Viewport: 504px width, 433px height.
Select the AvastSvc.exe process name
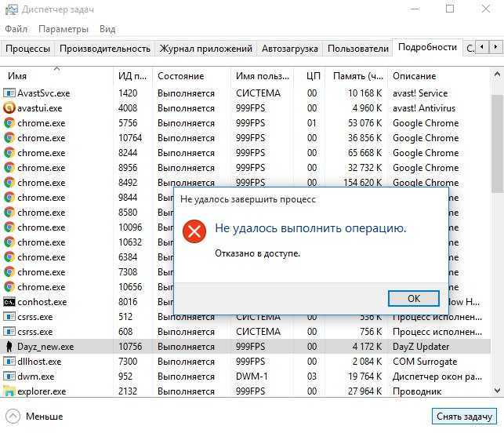(x=44, y=93)
